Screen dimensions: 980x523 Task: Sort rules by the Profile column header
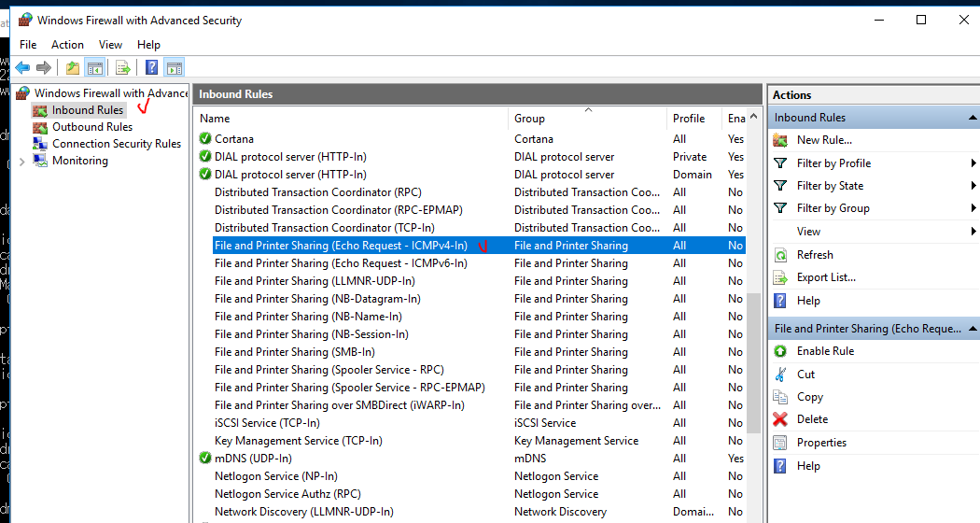coord(695,119)
